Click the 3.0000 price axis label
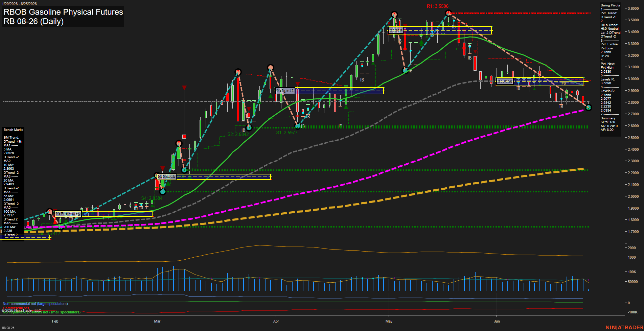This screenshot has height=331, width=644. (633, 79)
